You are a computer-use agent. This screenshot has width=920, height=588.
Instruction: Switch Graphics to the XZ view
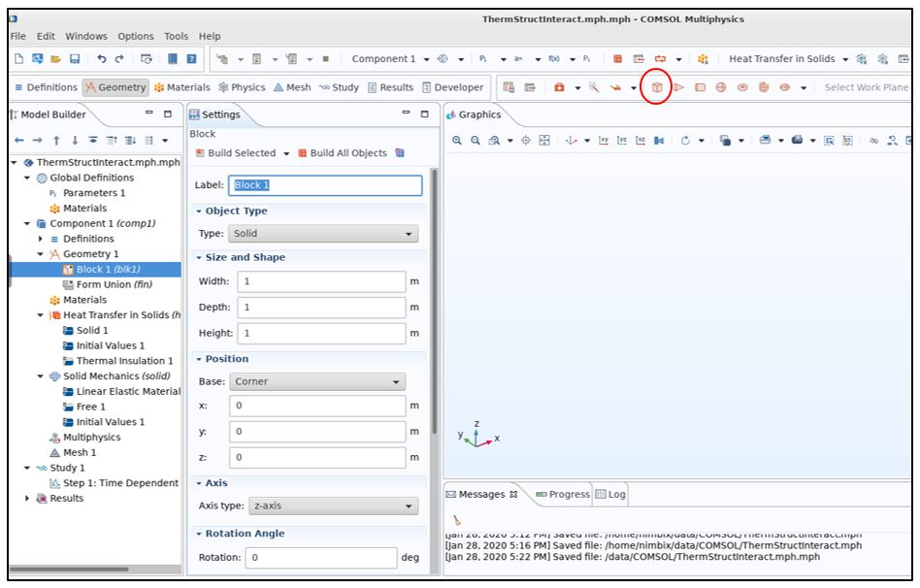pyautogui.click(x=641, y=141)
